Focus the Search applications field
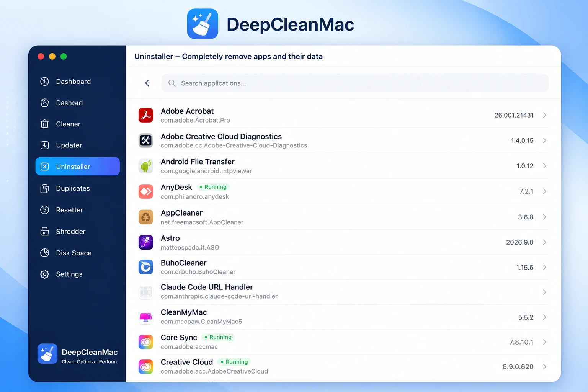588x392 pixels. point(355,83)
